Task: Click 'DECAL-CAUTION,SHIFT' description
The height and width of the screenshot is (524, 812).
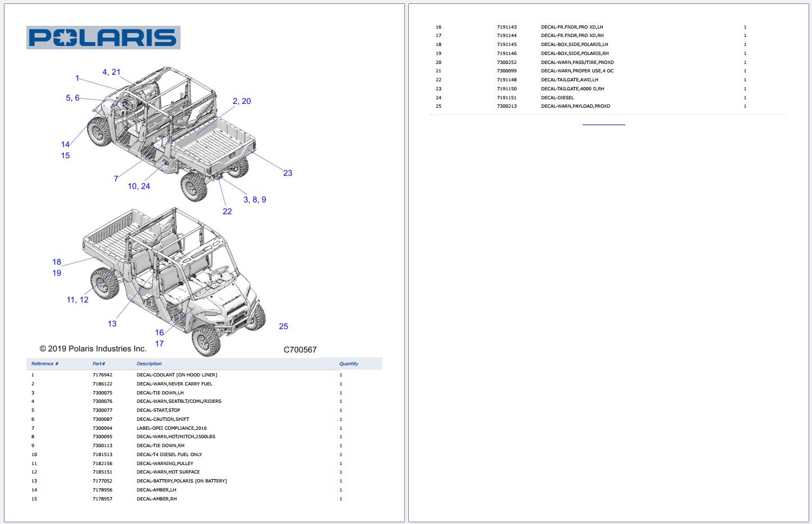Action: point(163,419)
